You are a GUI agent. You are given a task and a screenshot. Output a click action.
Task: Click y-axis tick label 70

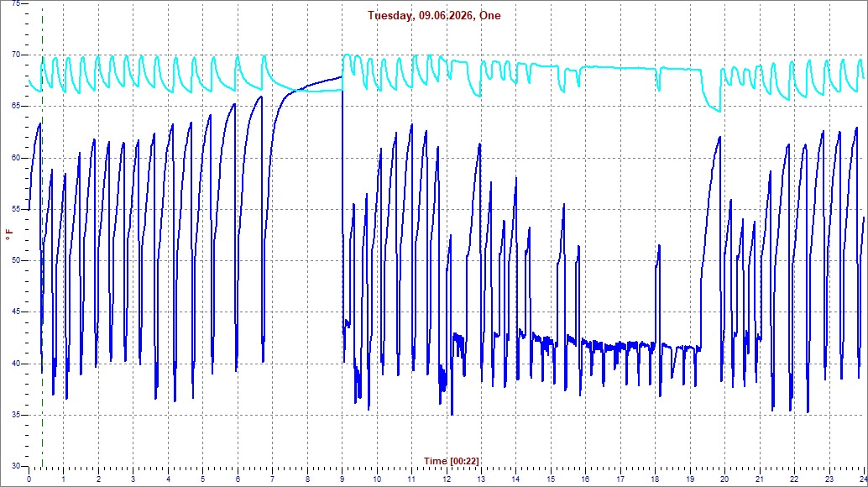click(16, 55)
